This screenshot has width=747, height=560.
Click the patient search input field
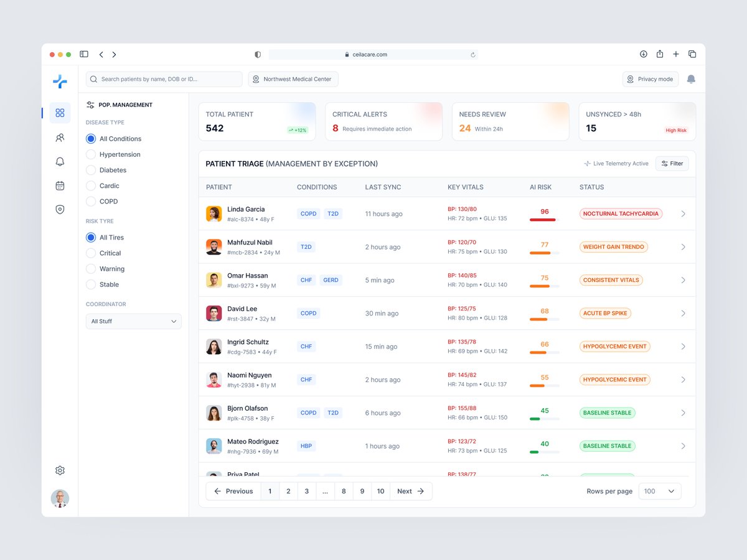tap(163, 79)
